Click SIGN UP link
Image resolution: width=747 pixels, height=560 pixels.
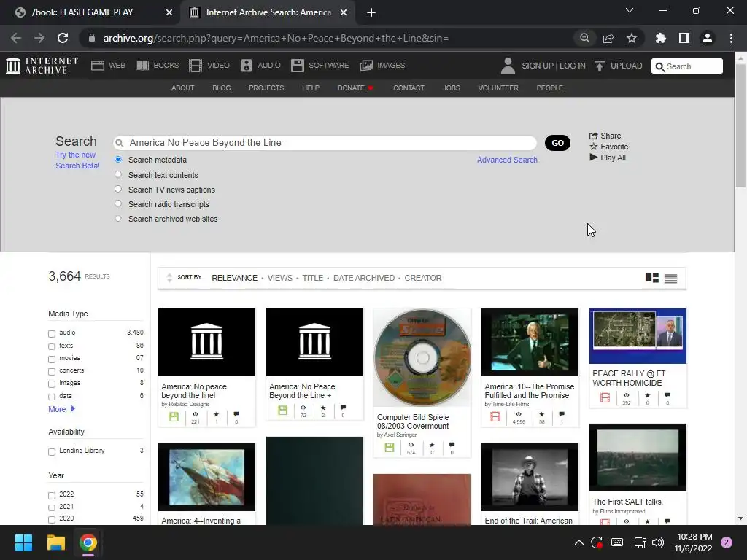[x=538, y=66]
